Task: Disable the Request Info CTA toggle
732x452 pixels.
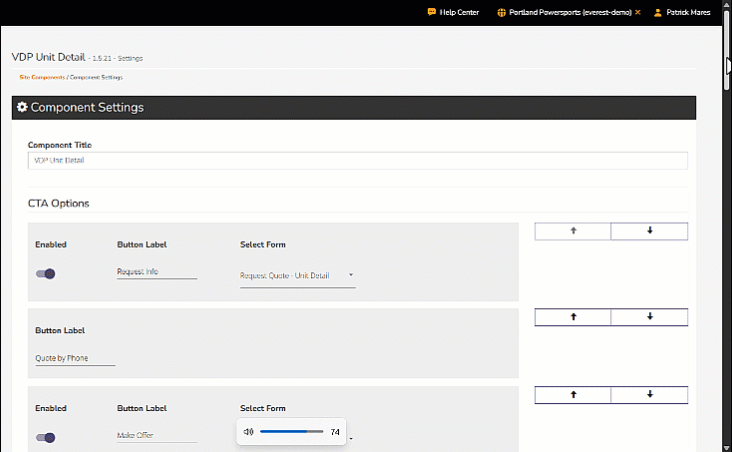Action: (x=45, y=273)
